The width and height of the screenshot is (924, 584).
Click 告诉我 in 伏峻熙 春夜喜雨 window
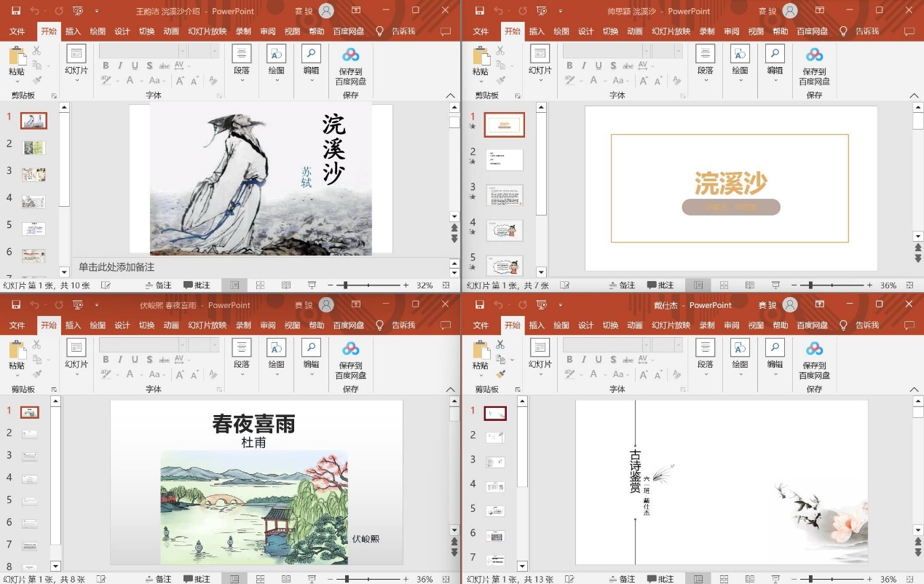click(x=403, y=325)
